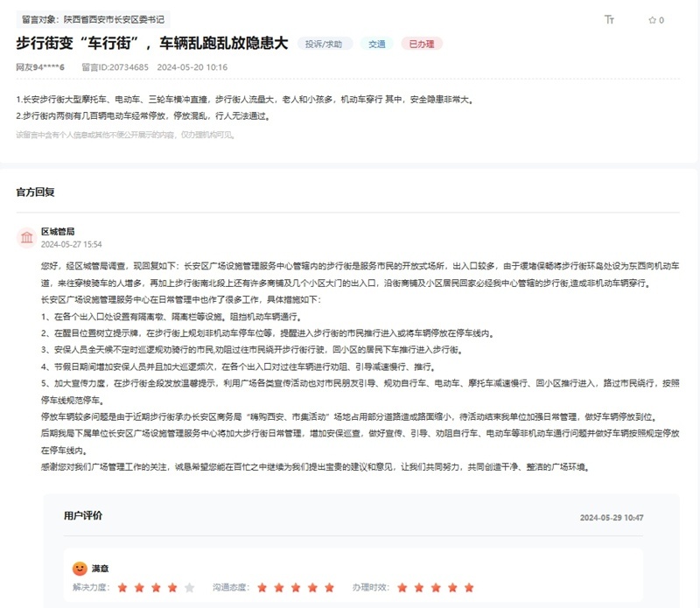Click the 用户评价 section heading
700x608 pixels.
coord(83,516)
